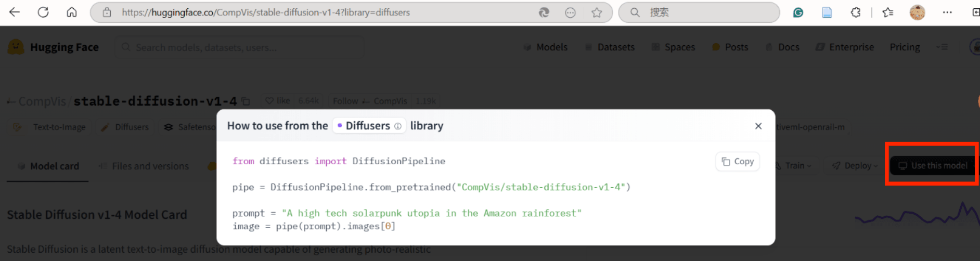Open the Enterprise page

[845, 47]
